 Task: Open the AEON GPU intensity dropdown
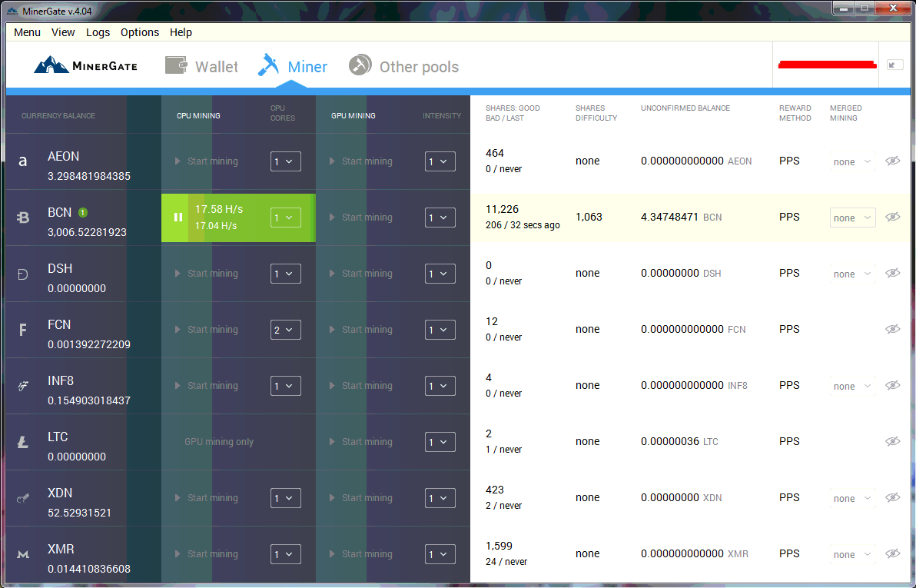coord(440,161)
